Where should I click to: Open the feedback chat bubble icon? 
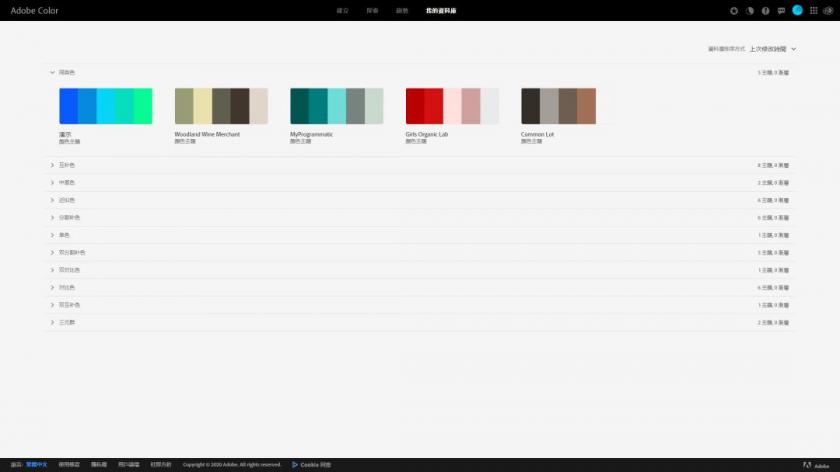781,10
